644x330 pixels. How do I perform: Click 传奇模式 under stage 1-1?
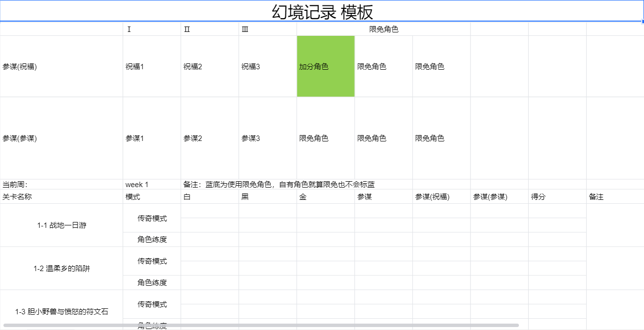(152, 218)
